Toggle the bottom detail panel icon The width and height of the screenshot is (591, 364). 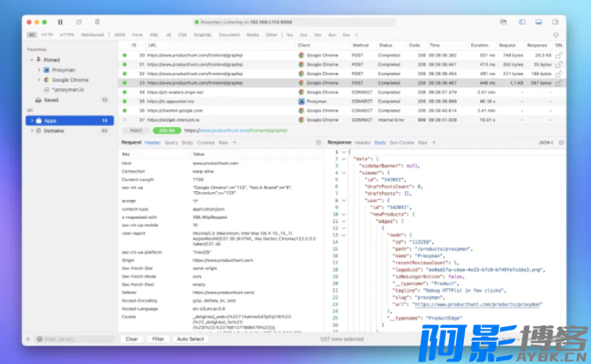[539, 22]
